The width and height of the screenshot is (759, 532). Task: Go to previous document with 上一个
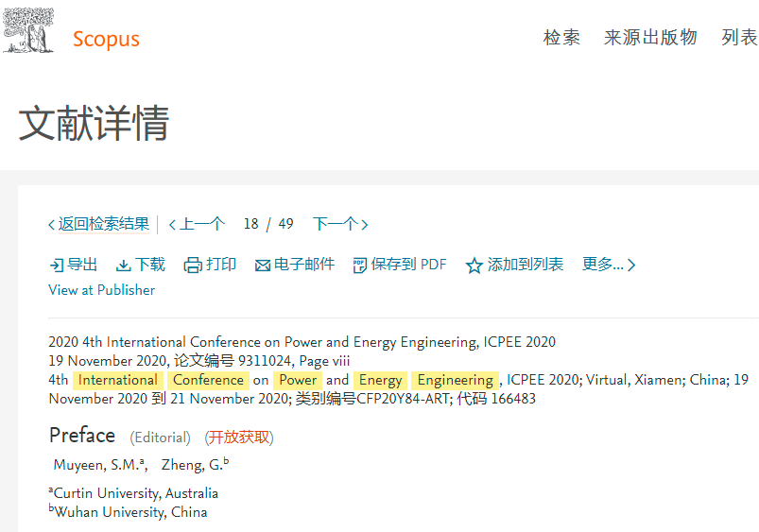click(x=197, y=224)
